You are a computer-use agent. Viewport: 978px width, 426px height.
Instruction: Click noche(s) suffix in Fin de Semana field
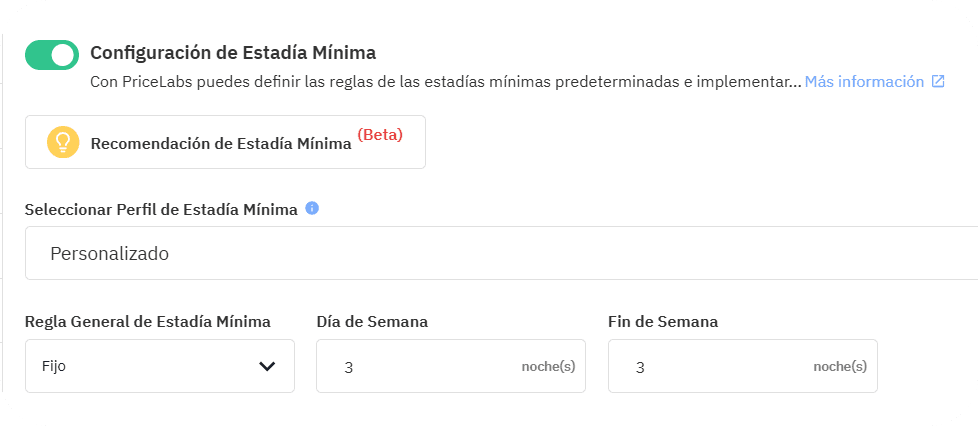pyautogui.click(x=840, y=366)
